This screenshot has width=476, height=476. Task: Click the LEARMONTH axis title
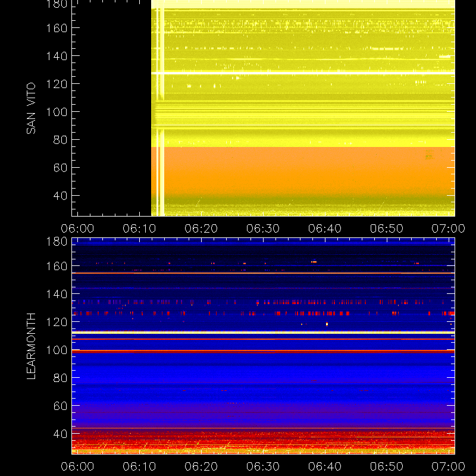31,346
